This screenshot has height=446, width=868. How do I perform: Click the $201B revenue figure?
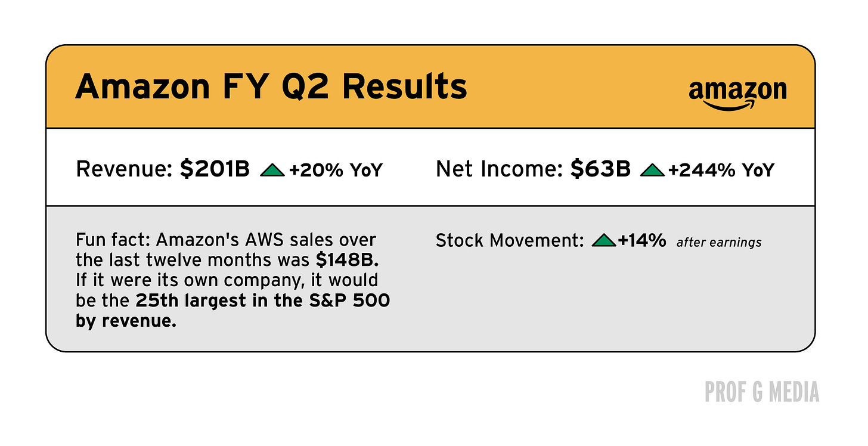(215, 170)
